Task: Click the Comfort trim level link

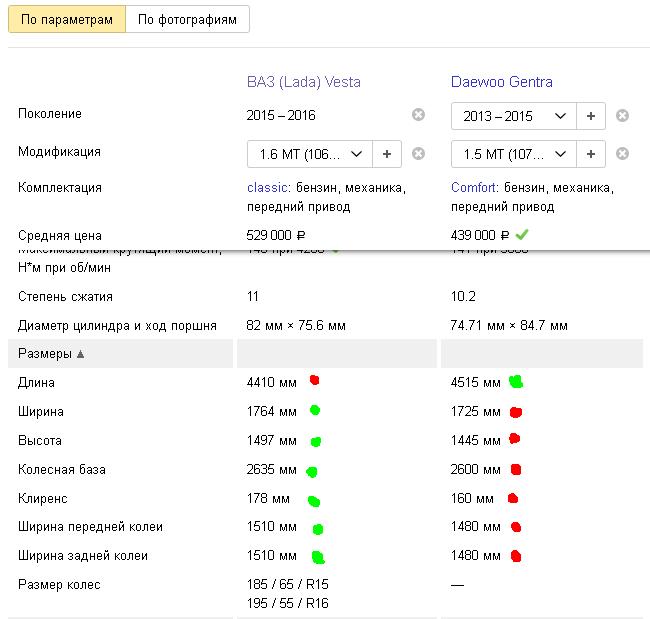Action: 474,188
